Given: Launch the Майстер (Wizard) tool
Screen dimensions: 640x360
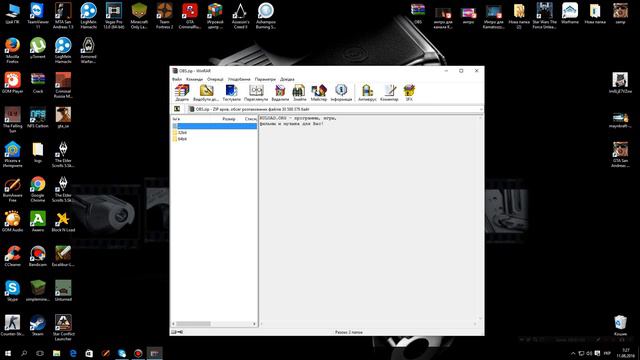Looking at the screenshot, I should pos(319,93).
